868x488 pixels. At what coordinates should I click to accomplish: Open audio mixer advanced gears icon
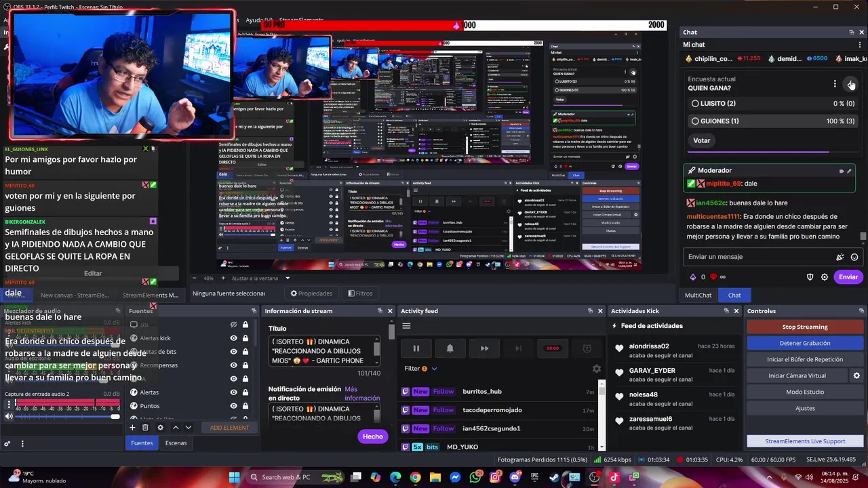(7, 444)
